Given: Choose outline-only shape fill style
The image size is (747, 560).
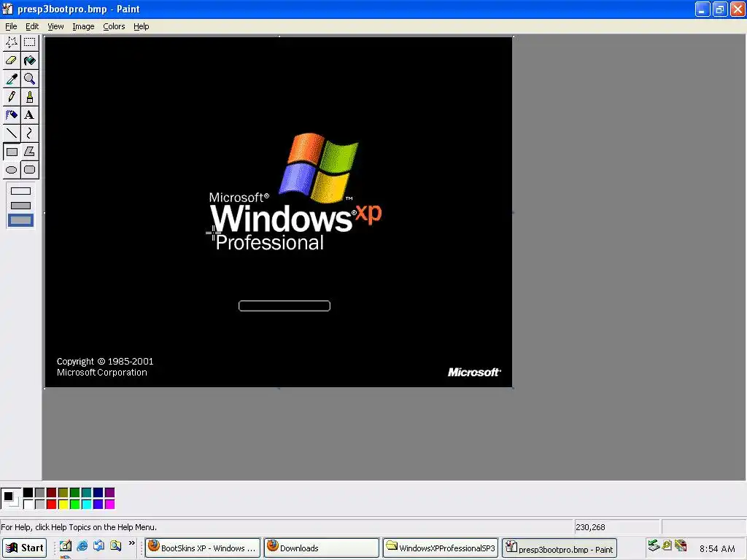Looking at the screenshot, I should coord(20,191).
